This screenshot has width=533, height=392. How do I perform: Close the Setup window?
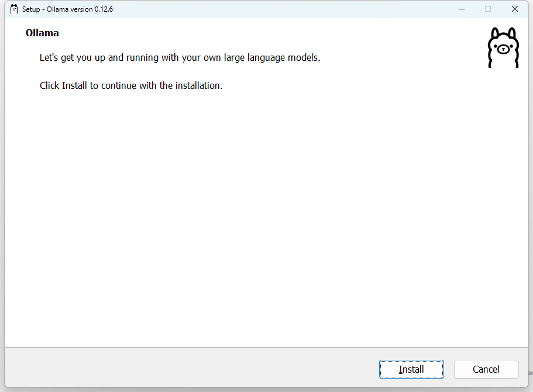tap(515, 9)
